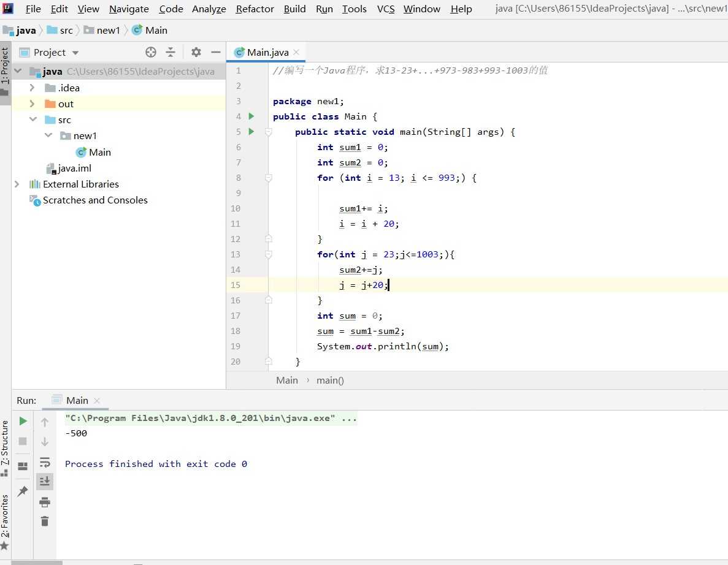The image size is (728, 565).
Task: Run main method from gutter arrow on line 5
Action: (x=251, y=131)
